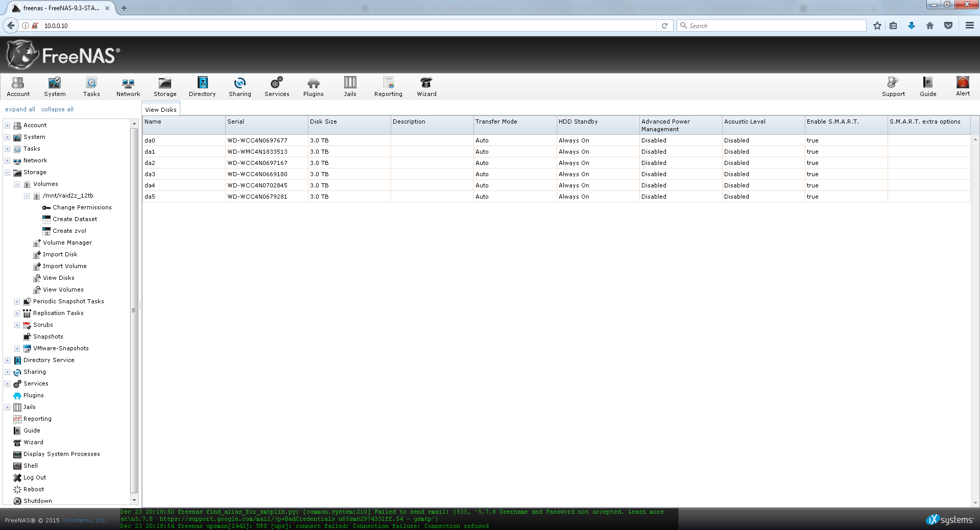Open the Network toolbar icon
980x530 pixels.
pyautogui.click(x=128, y=86)
